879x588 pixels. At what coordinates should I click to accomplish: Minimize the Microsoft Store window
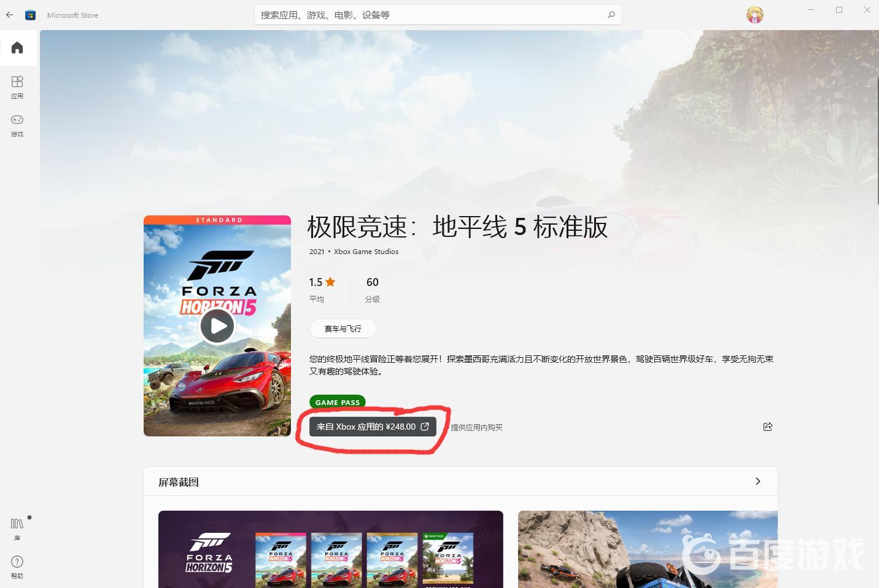point(811,10)
